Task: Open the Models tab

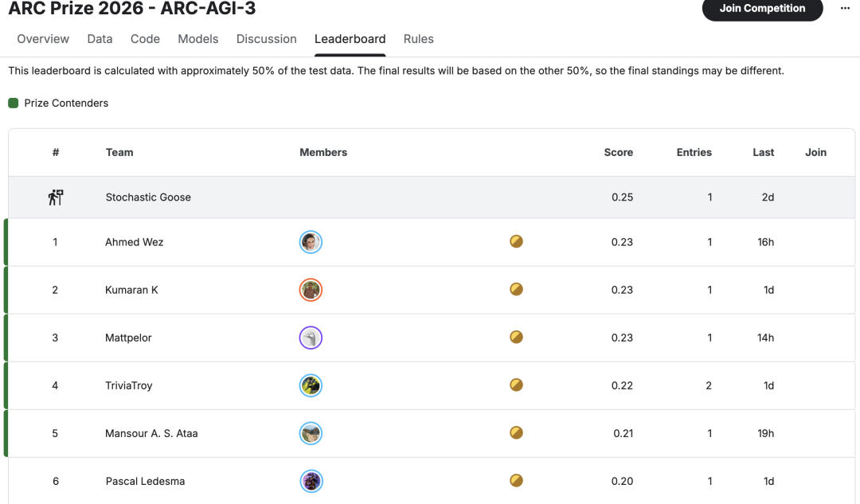Action: pos(198,39)
